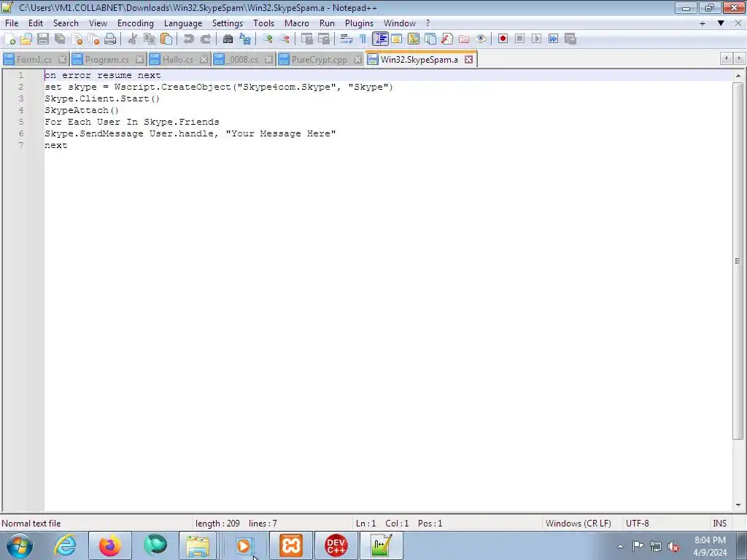Viewport: 747px width, 560px height.
Task: Run macro multiple times icon
Action: [553, 39]
